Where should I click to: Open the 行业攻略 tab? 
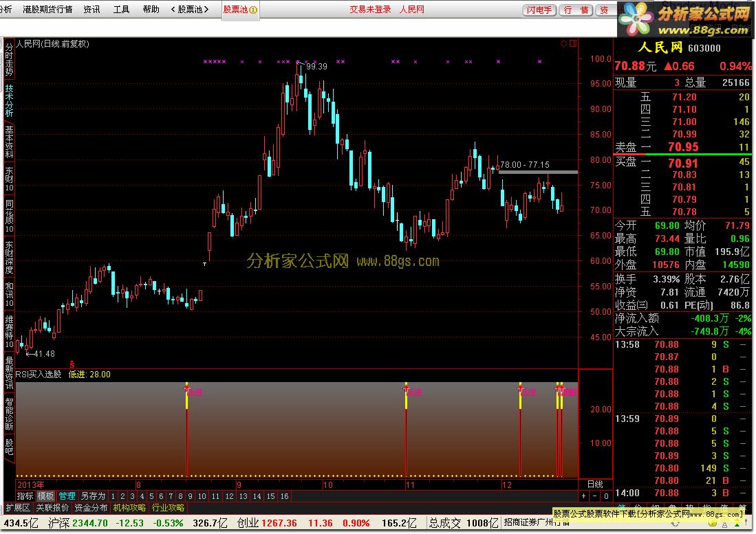168,507
